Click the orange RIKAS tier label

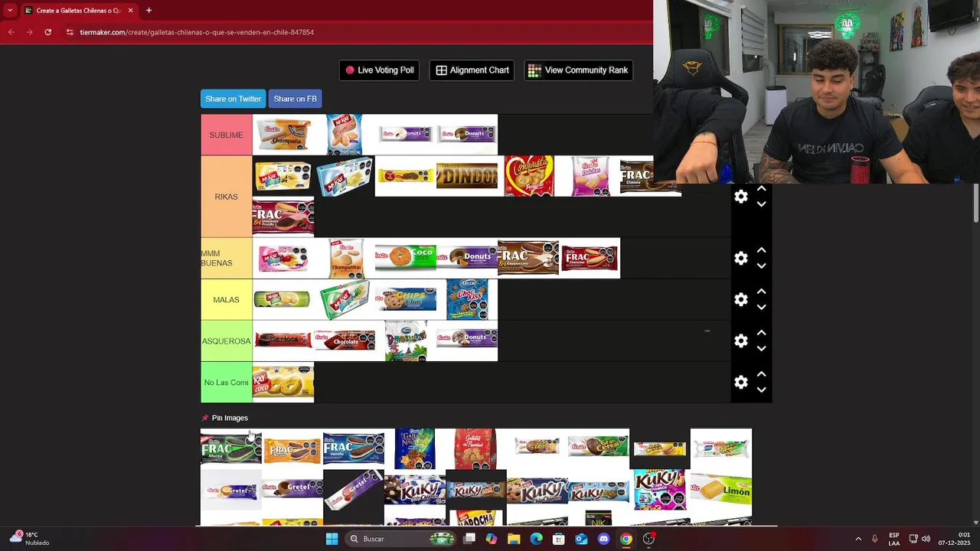[227, 197]
